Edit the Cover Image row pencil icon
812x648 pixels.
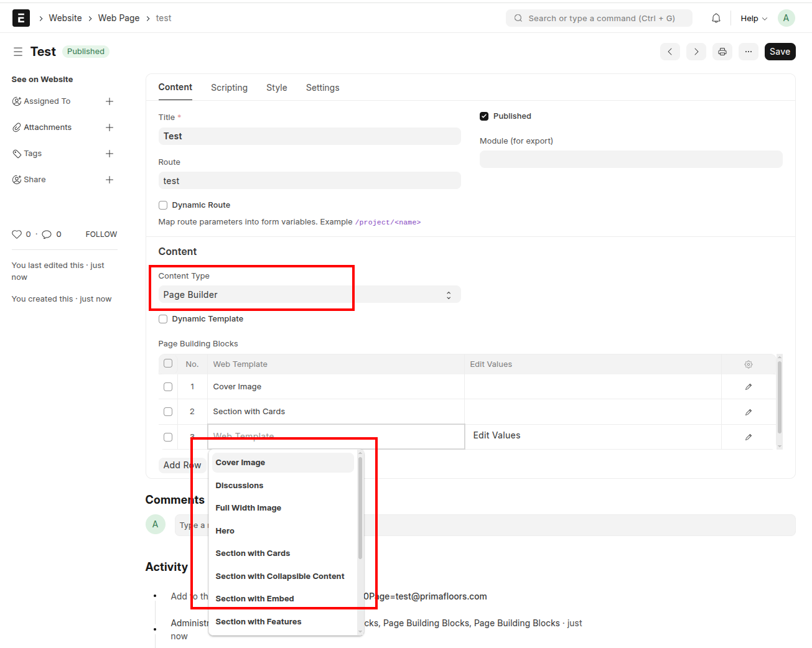click(749, 387)
